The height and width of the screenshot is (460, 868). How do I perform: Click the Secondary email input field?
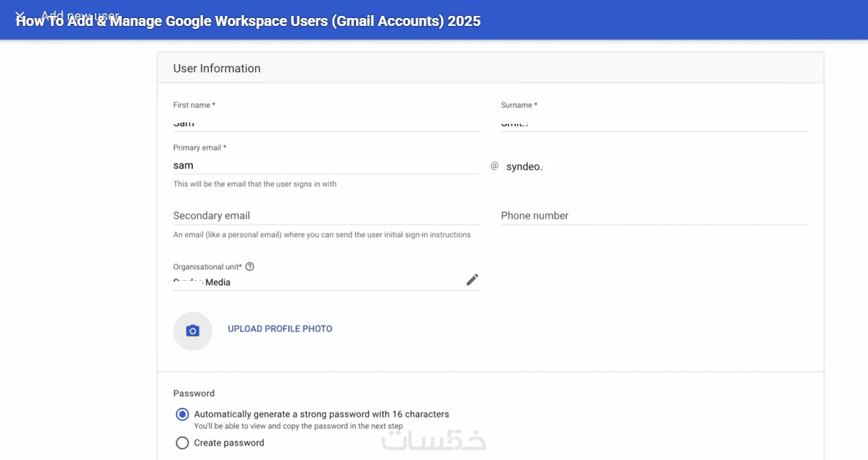(x=326, y=216)
